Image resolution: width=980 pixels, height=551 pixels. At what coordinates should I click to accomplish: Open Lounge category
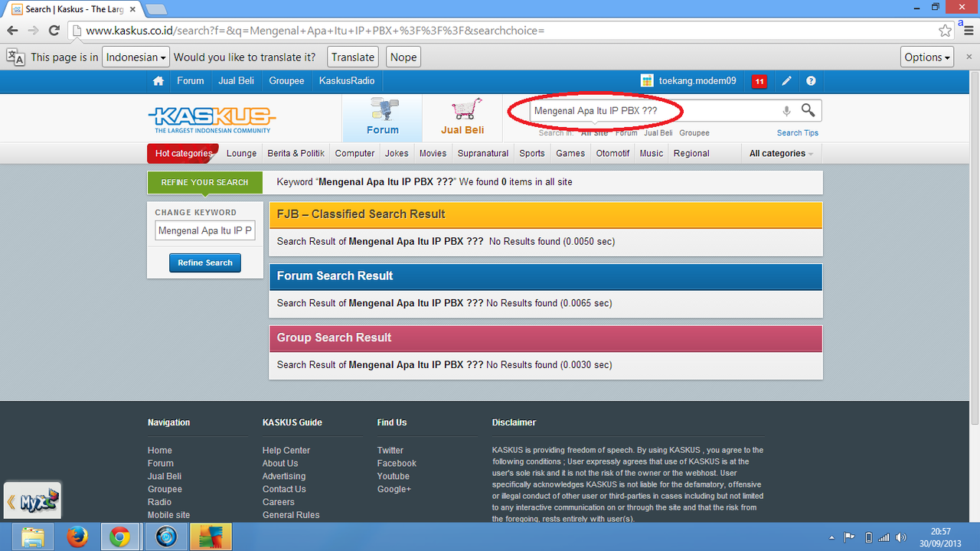click(242, 153)
